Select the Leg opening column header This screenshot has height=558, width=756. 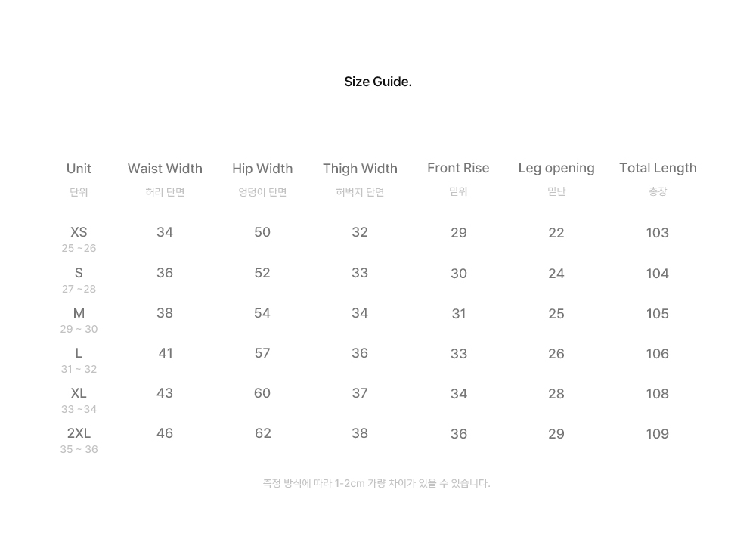point(556,169)
